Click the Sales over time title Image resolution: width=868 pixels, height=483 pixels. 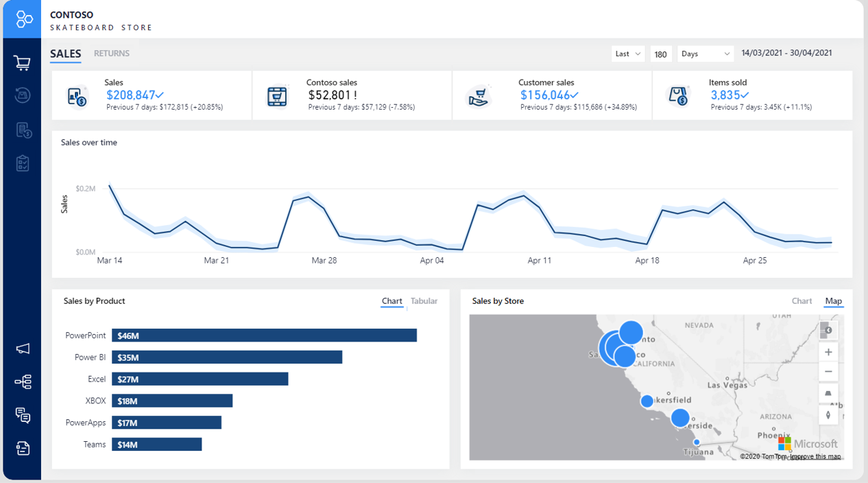coord(89,143)
